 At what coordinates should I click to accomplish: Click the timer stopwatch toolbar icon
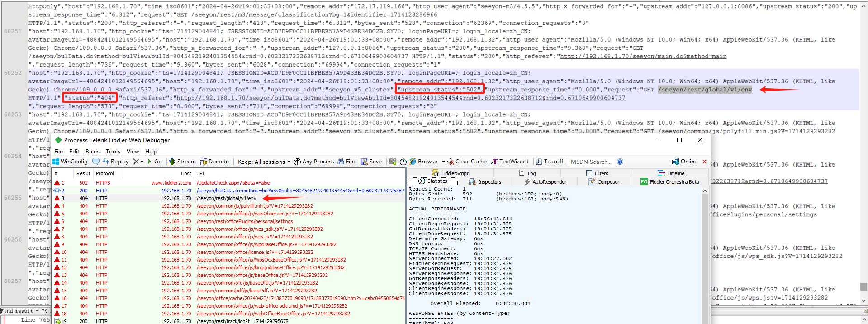403,162
